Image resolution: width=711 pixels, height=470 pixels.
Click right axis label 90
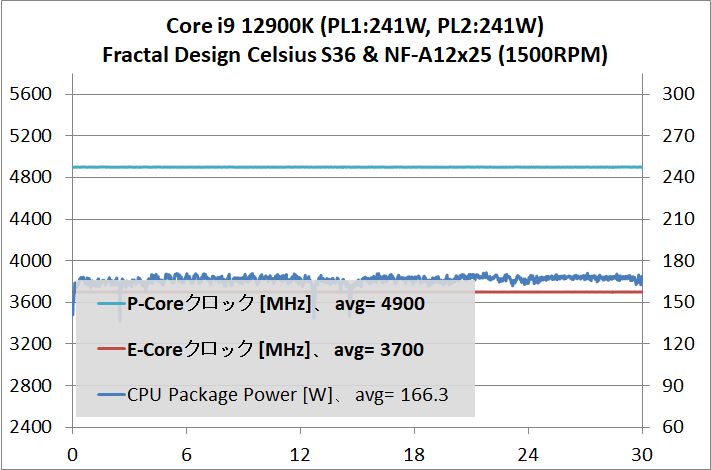(673, 386)
